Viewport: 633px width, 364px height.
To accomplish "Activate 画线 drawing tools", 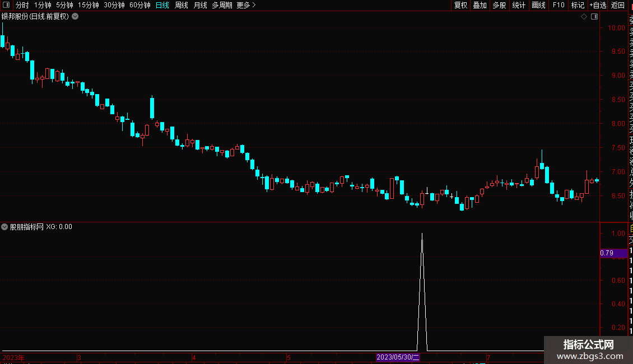I will [x=538, y=5].
